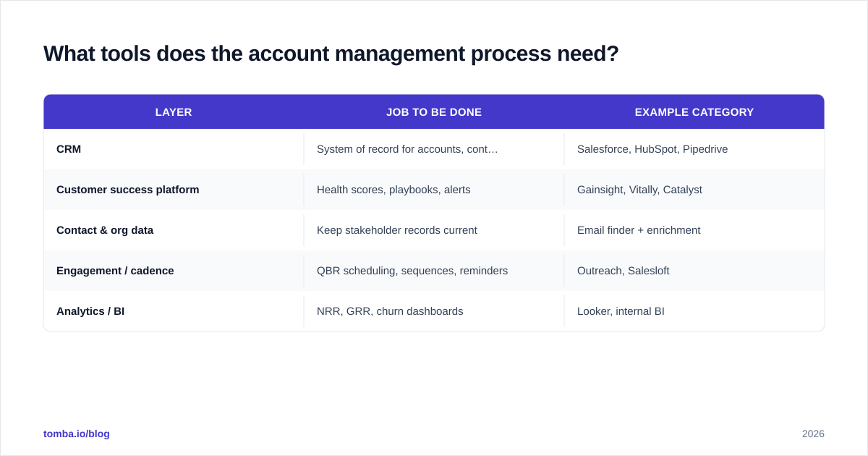Select the EXAMPLE CATEGORY column header

pyautogui.click(x=694, y=112)
